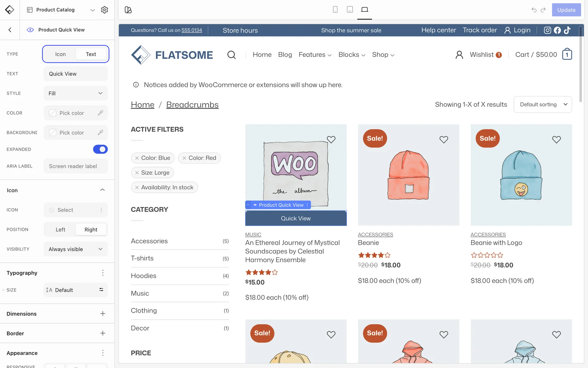Screen dimensions: 588x368
Task: Switch to desktop device preview
Action: tap(365, 9)
